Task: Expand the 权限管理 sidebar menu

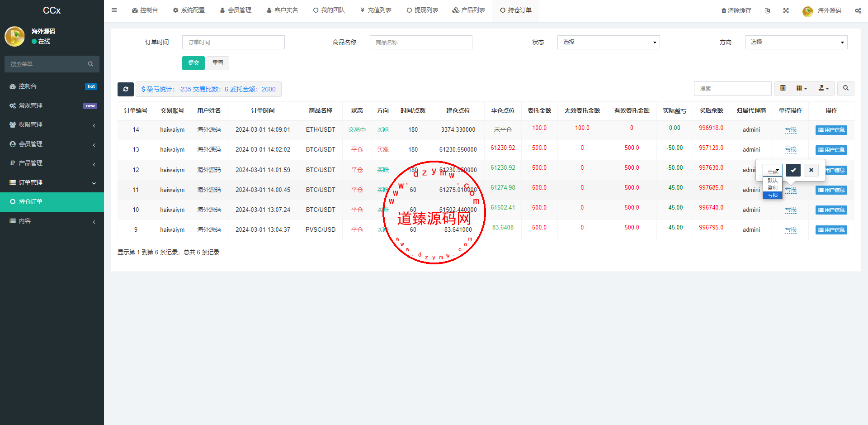Action: (x=52, y=124)
